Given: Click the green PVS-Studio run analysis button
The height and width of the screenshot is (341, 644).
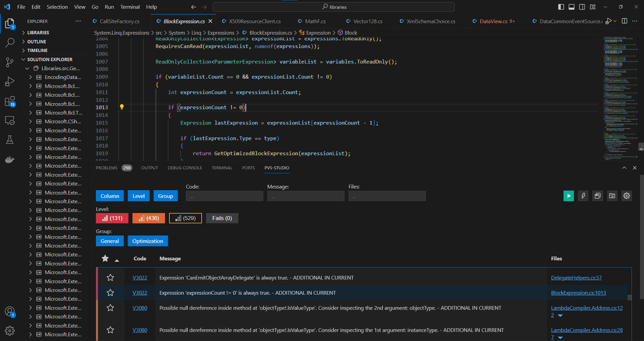Looking at the screenshot, I should 568,196.
